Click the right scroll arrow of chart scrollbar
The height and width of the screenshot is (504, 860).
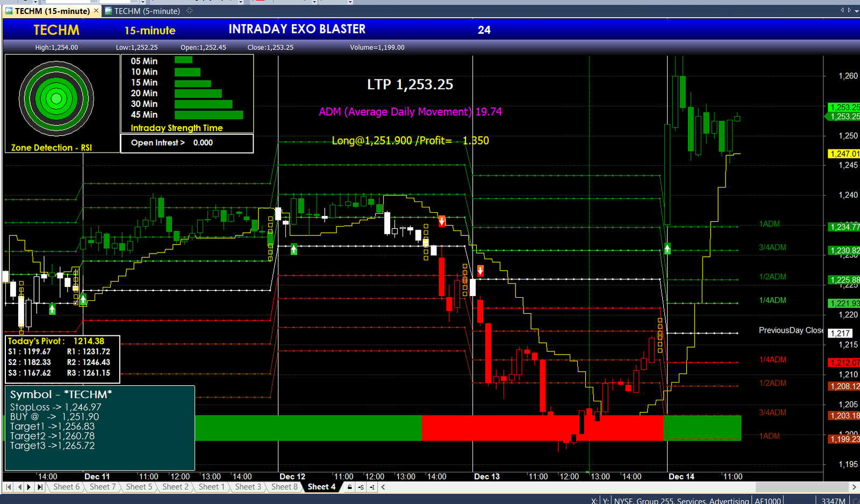coord(854,487)
